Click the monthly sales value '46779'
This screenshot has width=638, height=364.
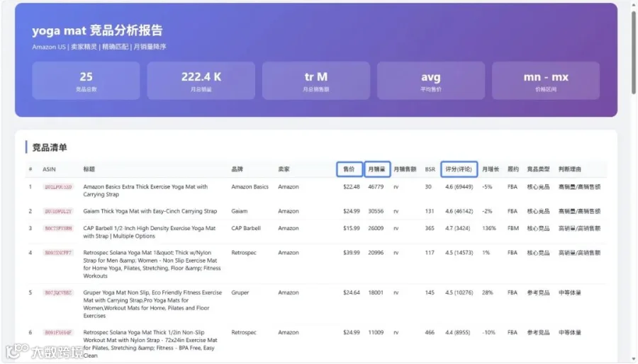pyautogui.click(x=376, y=187)
